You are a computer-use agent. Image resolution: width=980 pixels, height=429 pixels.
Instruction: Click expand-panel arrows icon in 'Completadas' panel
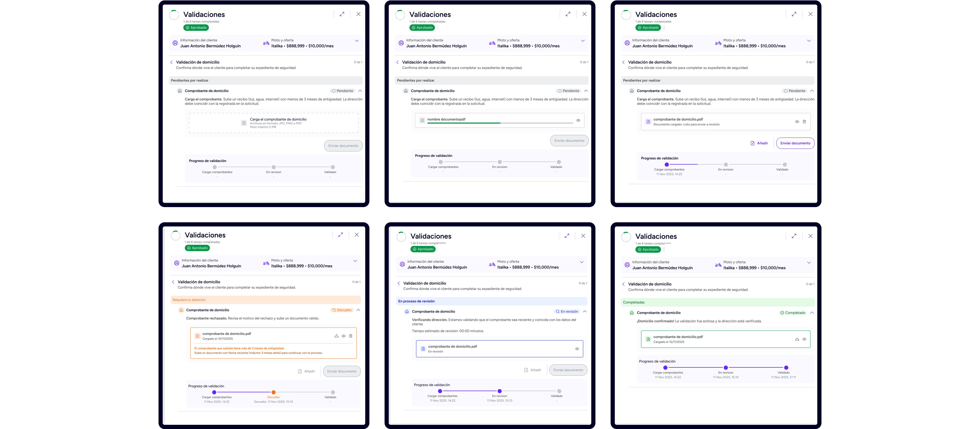point(794,236)
